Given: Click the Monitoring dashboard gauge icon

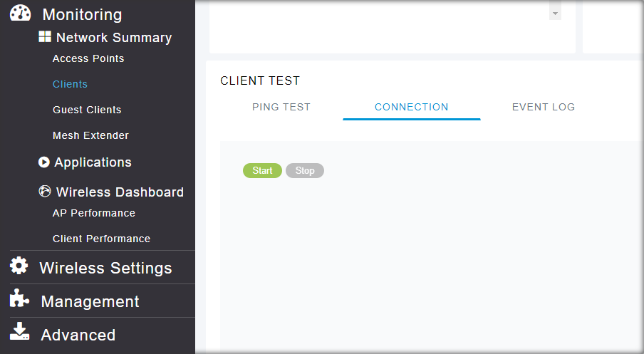Looking at the screenshot, I should click(x=21, y=14).
